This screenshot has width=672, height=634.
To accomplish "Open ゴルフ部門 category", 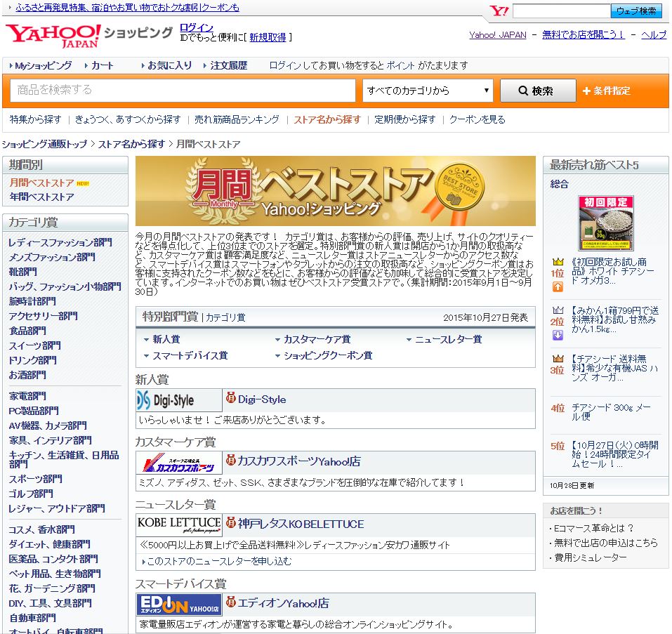I will tap(31, 494).
